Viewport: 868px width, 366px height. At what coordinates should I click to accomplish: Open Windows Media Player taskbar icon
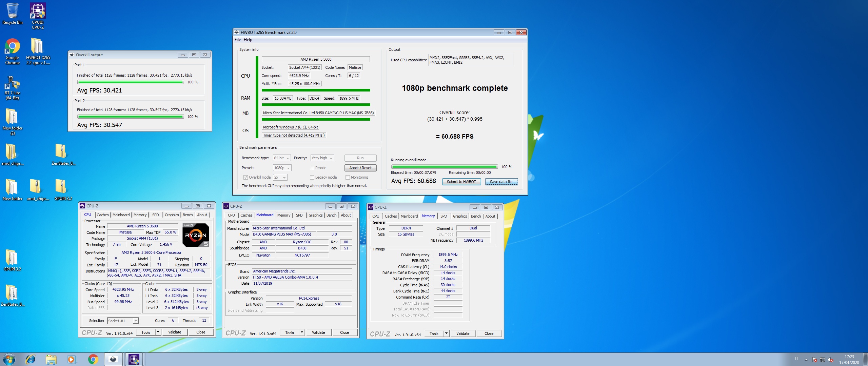click(x=72, y=359)
